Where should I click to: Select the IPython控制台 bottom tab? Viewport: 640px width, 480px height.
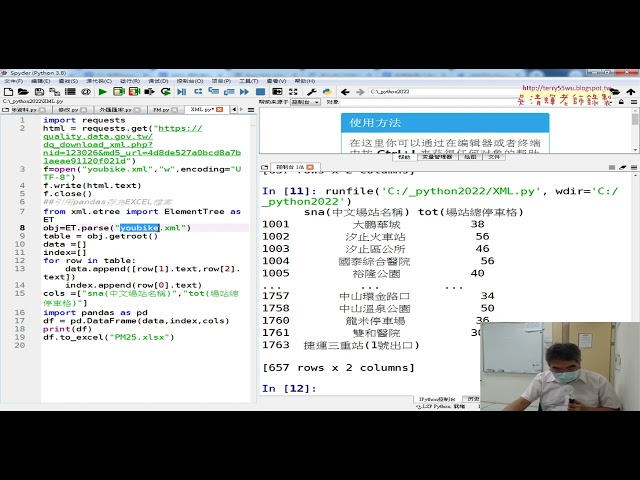pos(437,399)
